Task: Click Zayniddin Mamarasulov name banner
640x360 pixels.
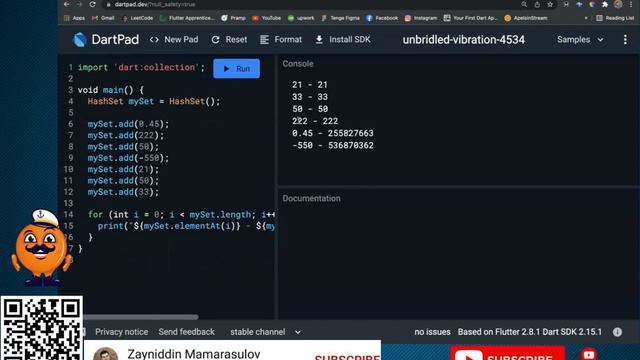Action: pyautogui.click(x=194, y=353)
